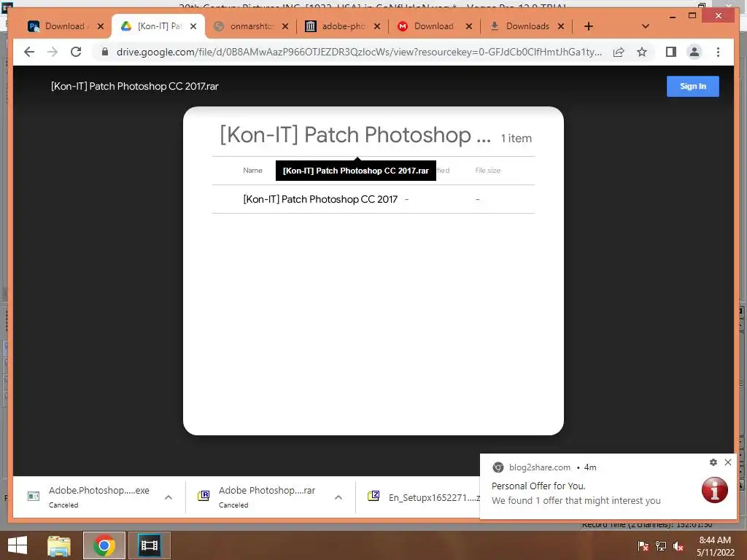Click the File size column header
747x560 pixels.
coord(488,171)
